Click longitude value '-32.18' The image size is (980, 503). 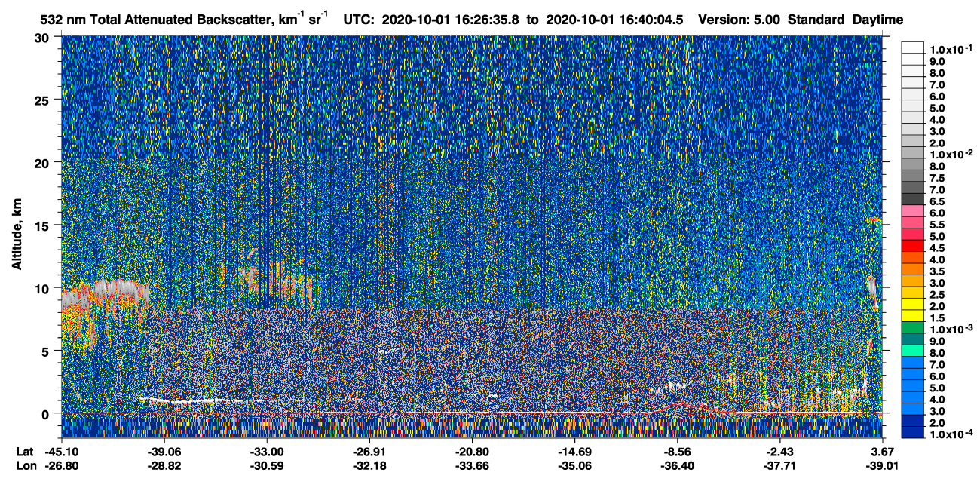[369, 465]
